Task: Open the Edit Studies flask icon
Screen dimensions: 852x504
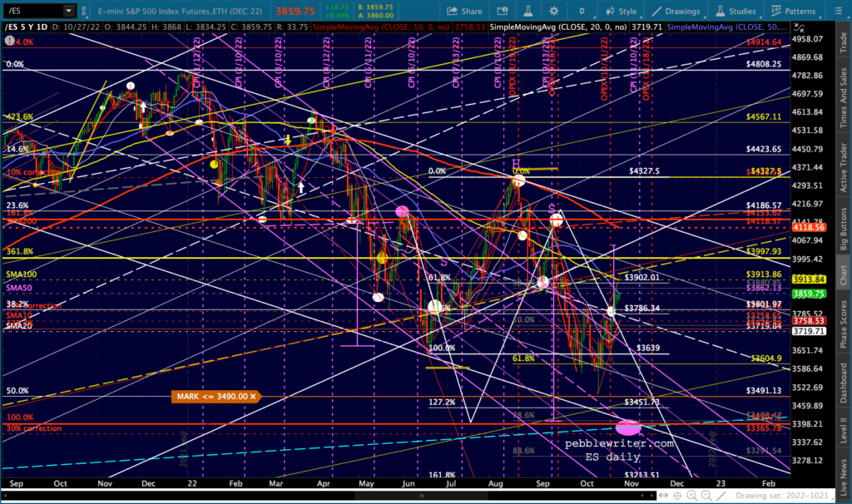Action: (528, 11)
